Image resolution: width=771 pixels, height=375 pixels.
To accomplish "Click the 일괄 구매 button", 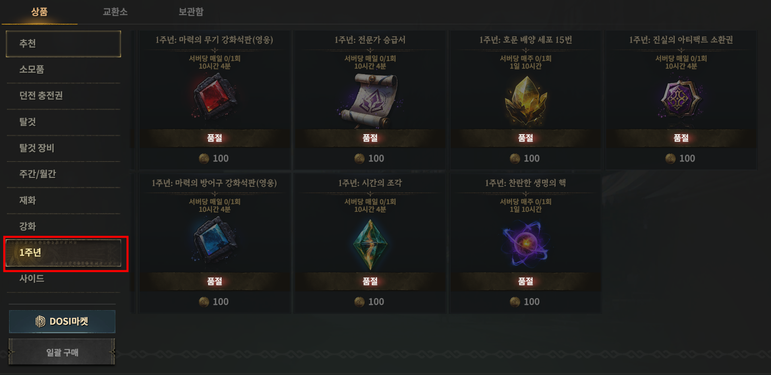I will click(62, 351).
